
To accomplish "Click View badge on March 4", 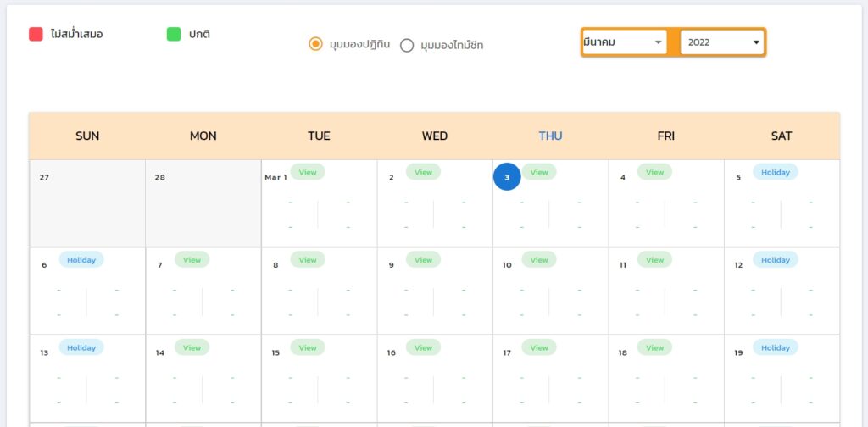I will (654, 172).
